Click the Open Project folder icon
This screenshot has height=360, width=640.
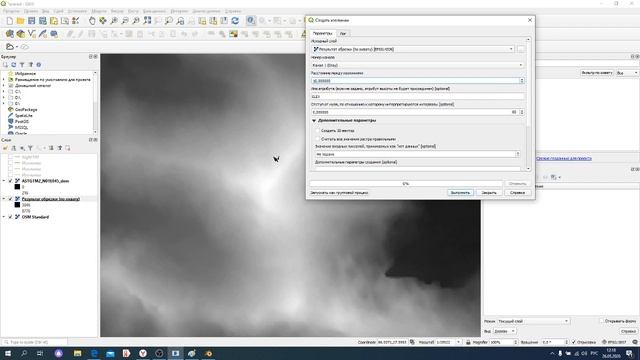tap(20, 21)
